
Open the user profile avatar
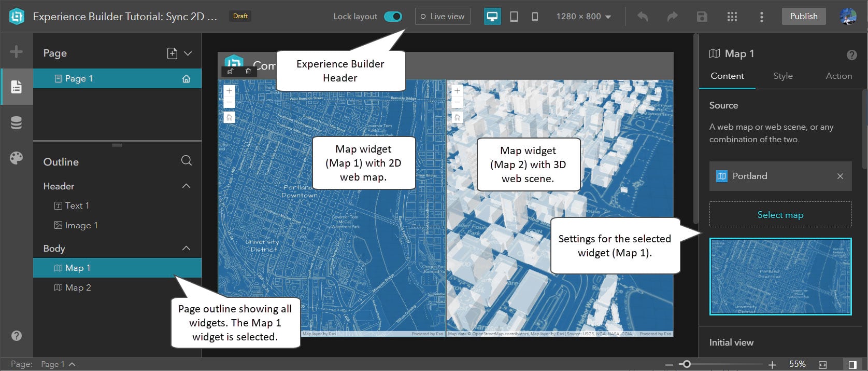pyautogui.click(x=848, y=17)
